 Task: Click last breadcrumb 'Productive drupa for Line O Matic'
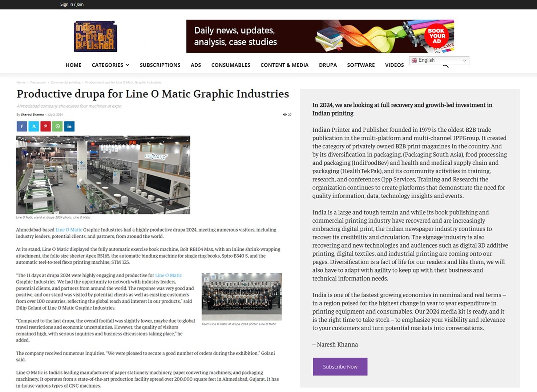[x=123, y=82]
